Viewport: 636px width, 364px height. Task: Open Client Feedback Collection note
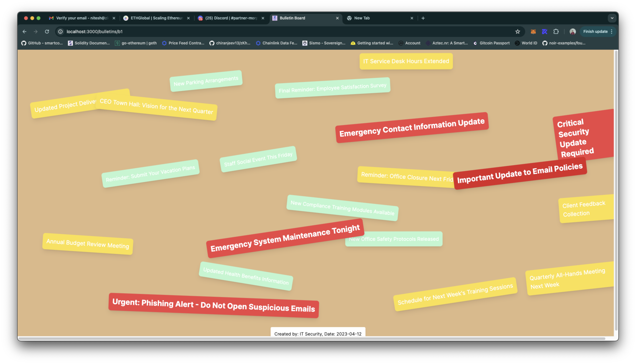tap(586, 208)
